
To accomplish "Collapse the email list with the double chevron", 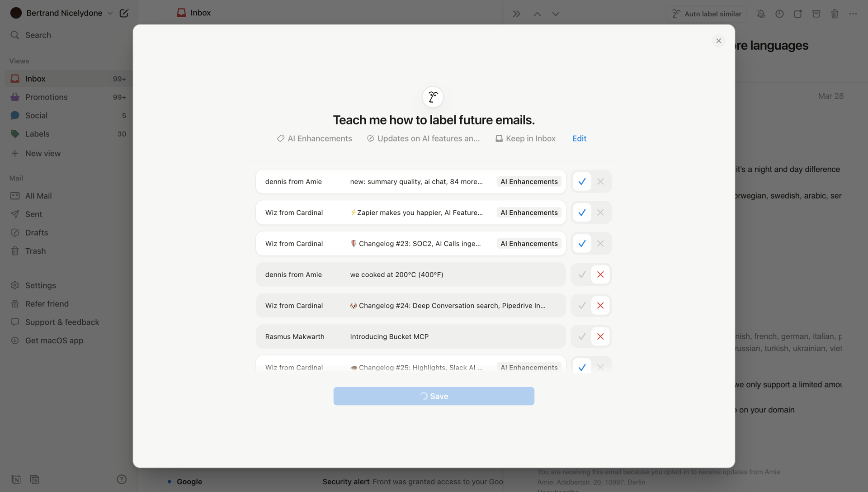I will click(x=515, y=13).
